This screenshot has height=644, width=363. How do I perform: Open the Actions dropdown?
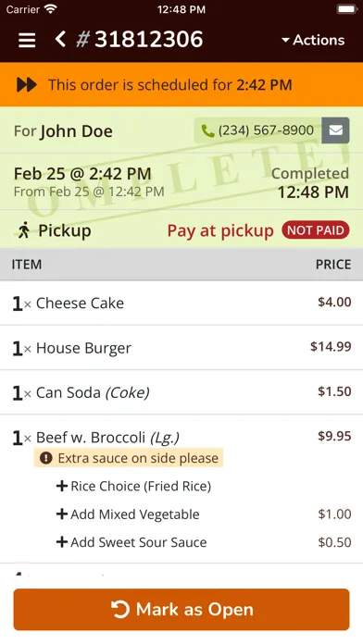pos(313,41)
